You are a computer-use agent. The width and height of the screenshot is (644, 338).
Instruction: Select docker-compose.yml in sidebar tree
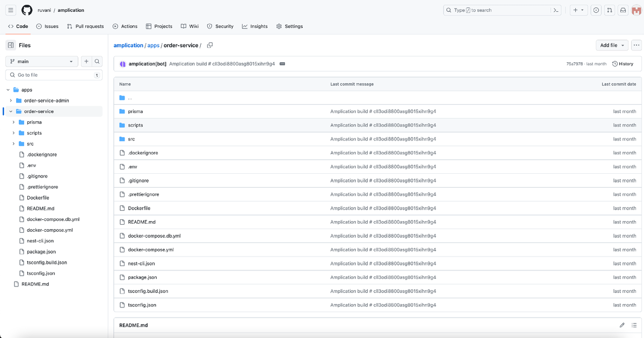tap(49, 230)
